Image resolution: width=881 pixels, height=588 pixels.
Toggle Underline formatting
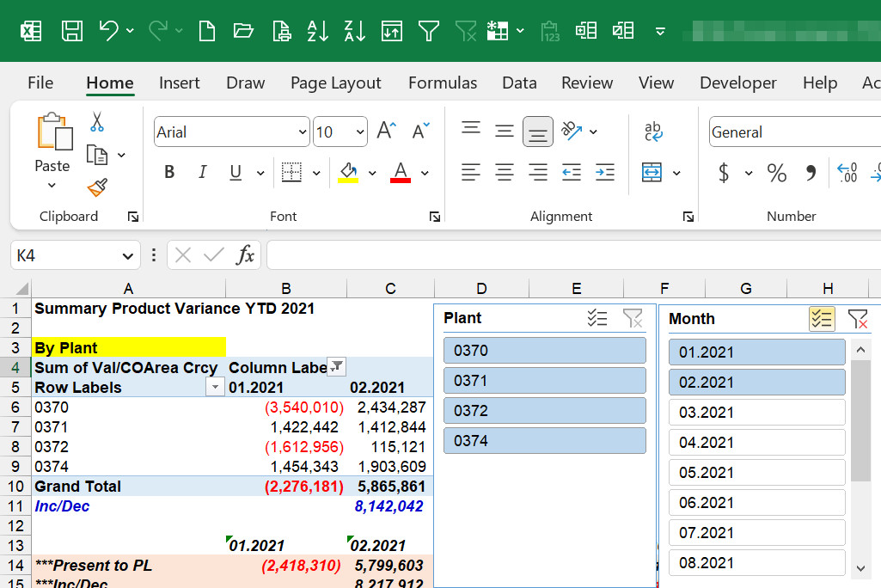(236, 172)
